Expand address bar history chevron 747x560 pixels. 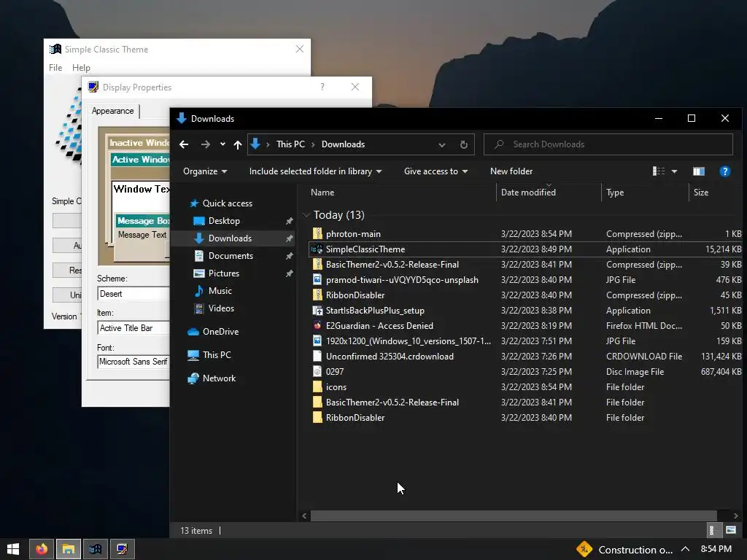(x=442, y=145)
